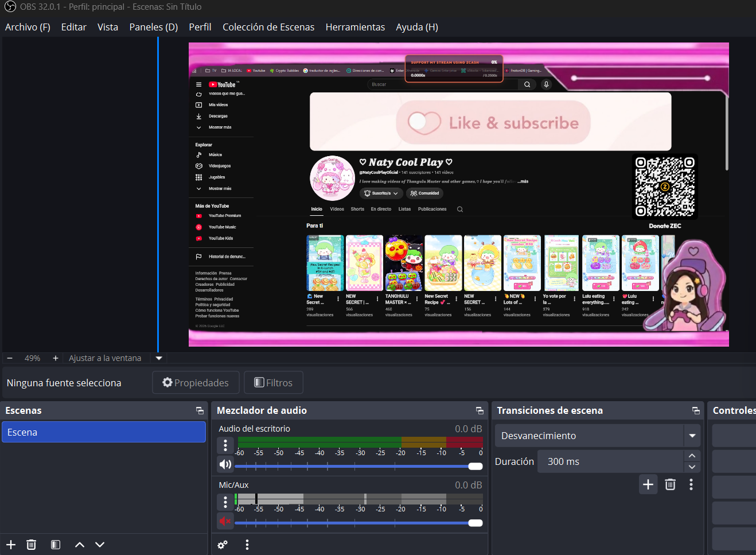This screenshot has height=555, width=756.
Task: Open the Herramientas menu
Action: [355, 27]
